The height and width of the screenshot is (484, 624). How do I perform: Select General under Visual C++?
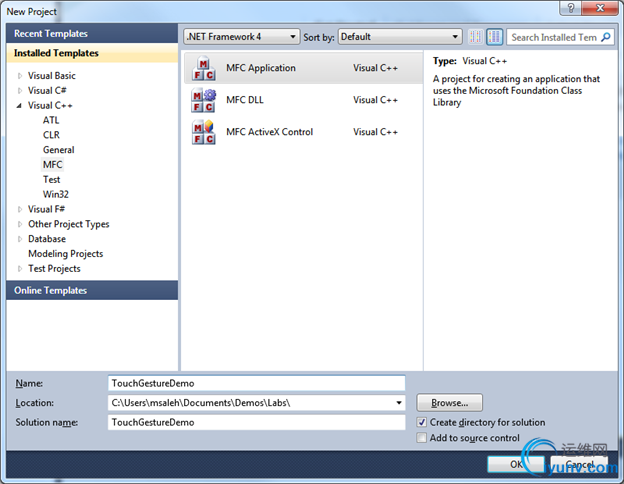pos(58,150)
